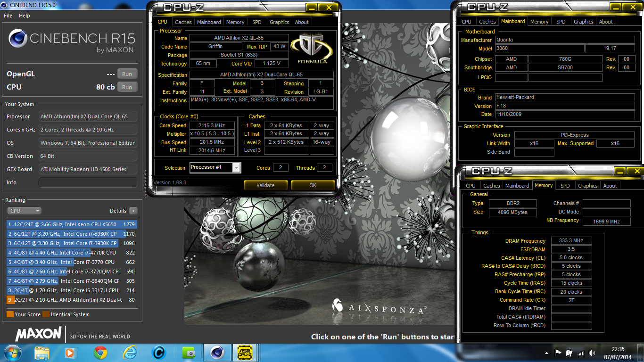The width and height of the screenshot is (644, 362).
Task: Open the File menu in Cinebench
Action: pos(8,16)
